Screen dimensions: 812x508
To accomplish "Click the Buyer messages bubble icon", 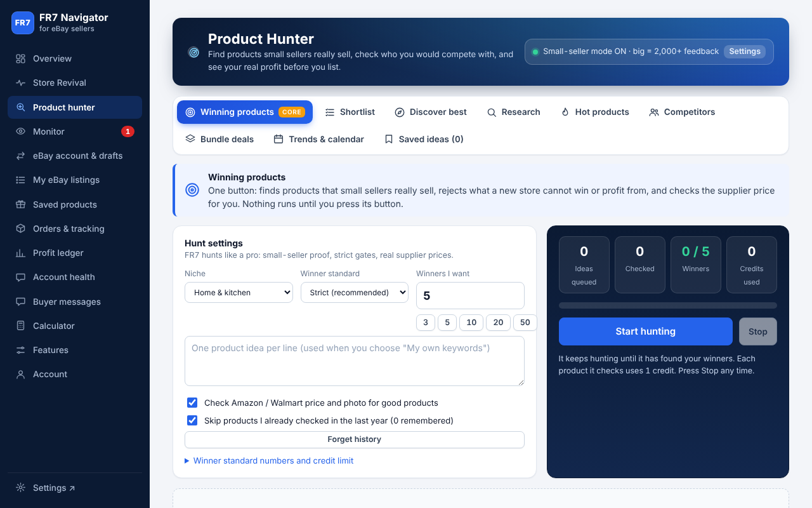I will coord(21,302).
